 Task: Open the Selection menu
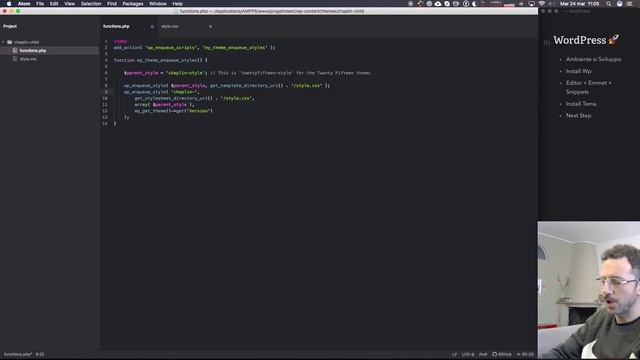tap(91, 4)
